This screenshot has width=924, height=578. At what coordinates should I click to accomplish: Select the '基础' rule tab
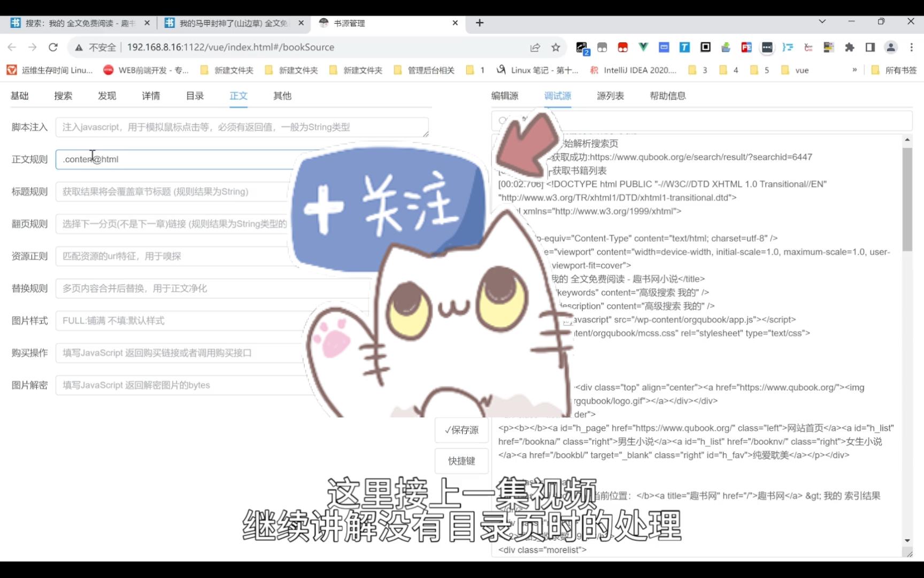pos(20,96)
